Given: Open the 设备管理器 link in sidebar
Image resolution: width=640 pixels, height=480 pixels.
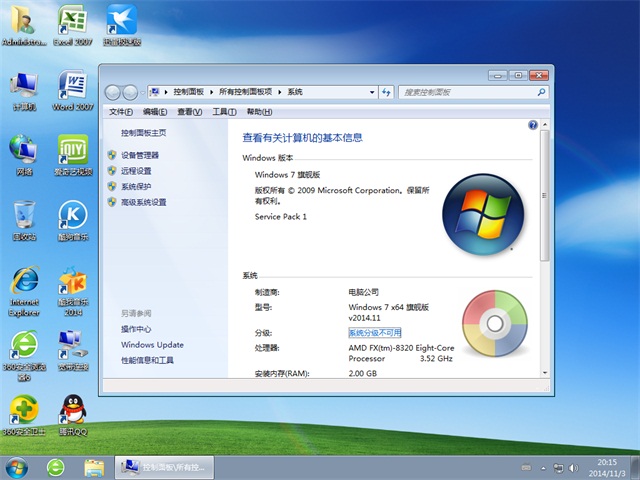Looking at the screenshot, I should pos(140,155).
